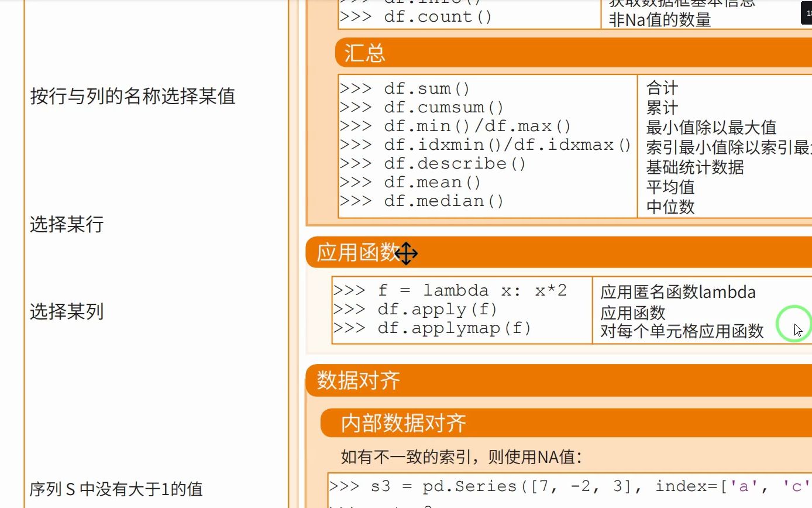Viewport: 812px width, 508px height.
Task: Click the f = lambda x: x*2 line
Action: (x=450, y=291)
